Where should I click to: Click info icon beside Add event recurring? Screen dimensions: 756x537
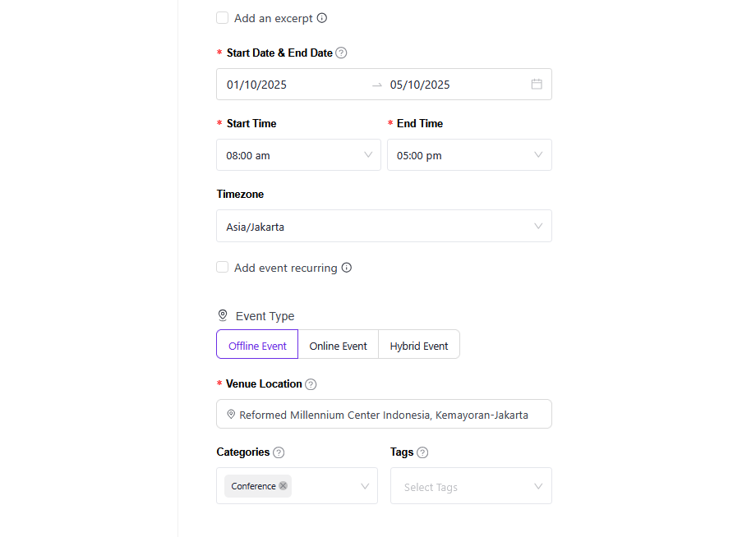pos(347,268)
